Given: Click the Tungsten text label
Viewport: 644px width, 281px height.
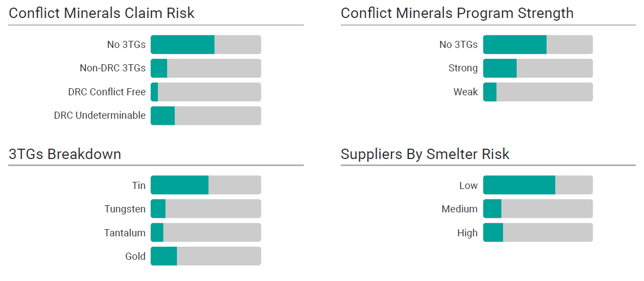Looking at the screenshot, I should (125, 209).
